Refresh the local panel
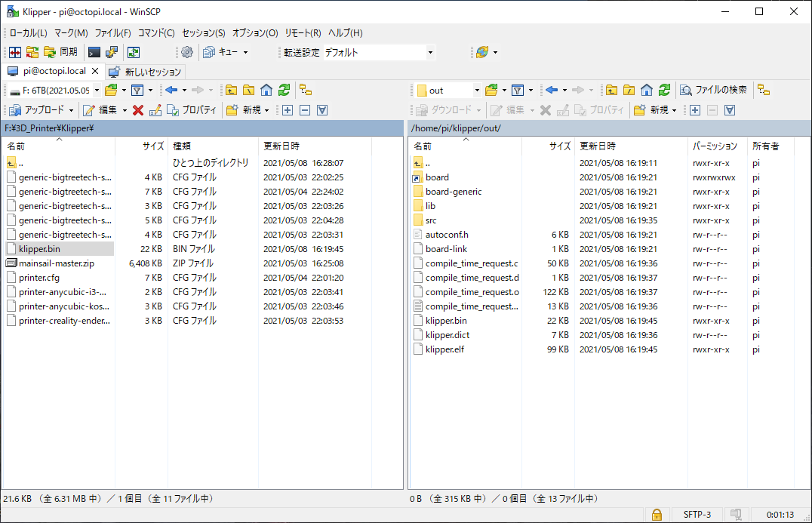 coord(284,91)
